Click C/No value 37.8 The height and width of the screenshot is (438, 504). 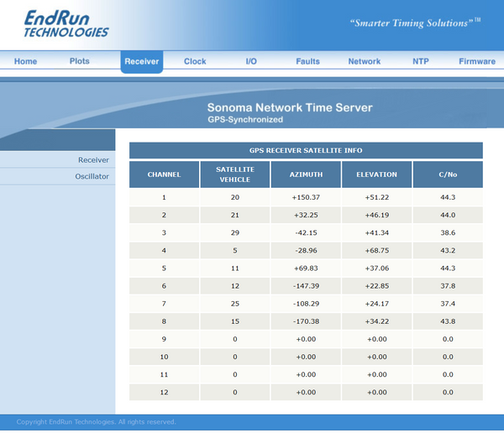448,286
